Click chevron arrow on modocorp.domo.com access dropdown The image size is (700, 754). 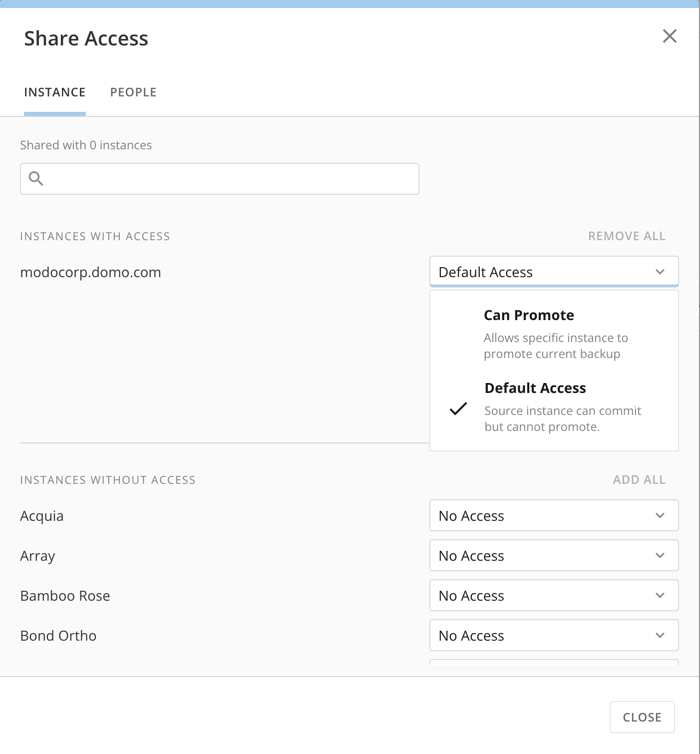point(660,272)
